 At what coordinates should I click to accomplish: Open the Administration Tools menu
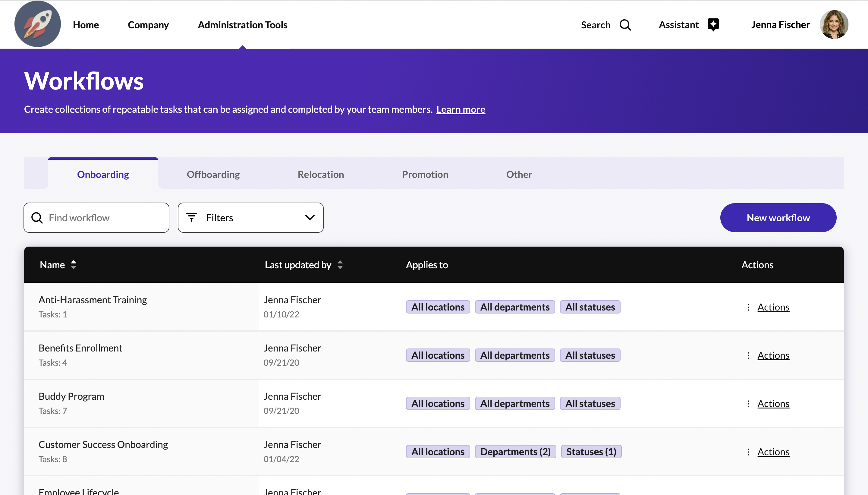pyautogui.click(x=242, y=24)
